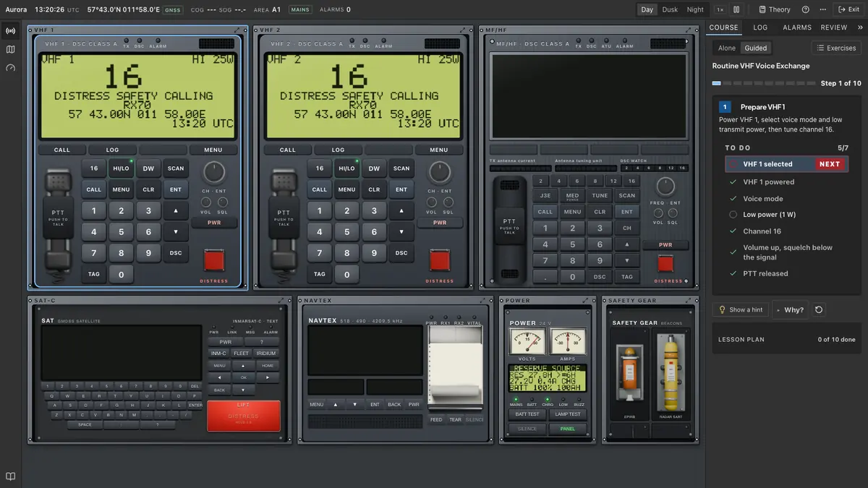Click the CH-ENT rotary knob on VHF 1
868x488 pixels.
tap(213, 172)
